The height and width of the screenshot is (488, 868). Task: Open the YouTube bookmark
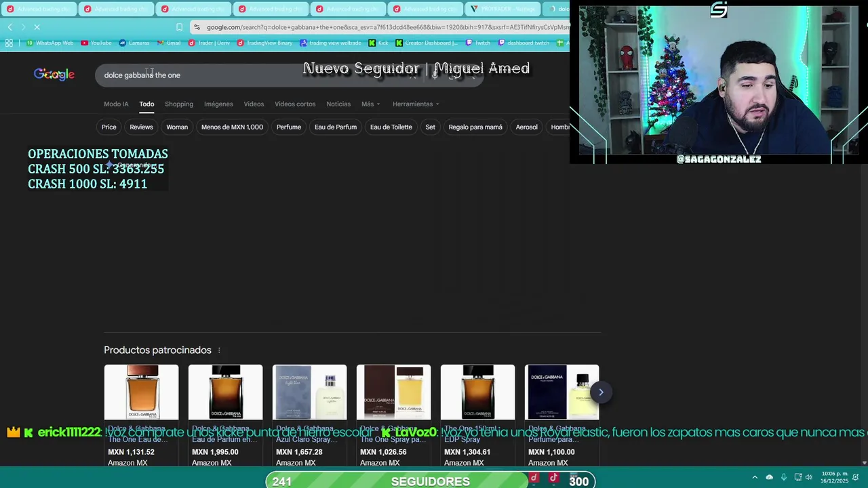[96, 43]
